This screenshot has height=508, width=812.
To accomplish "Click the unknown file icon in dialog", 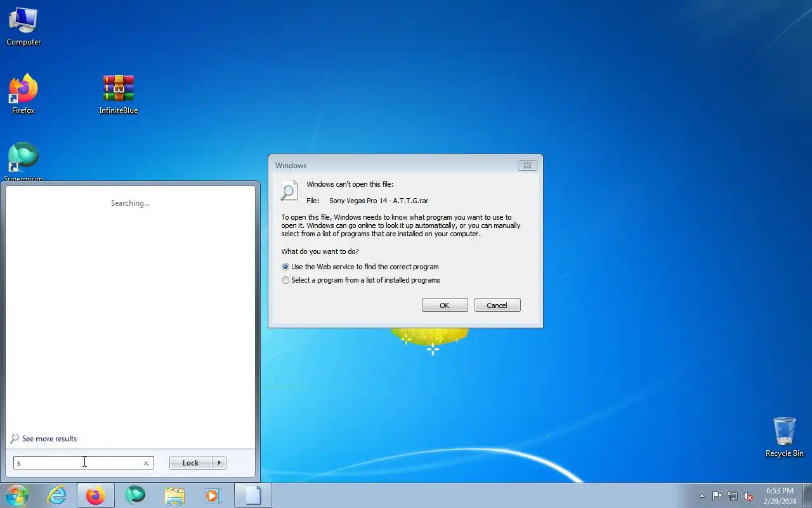I will [x=289, y=190].
